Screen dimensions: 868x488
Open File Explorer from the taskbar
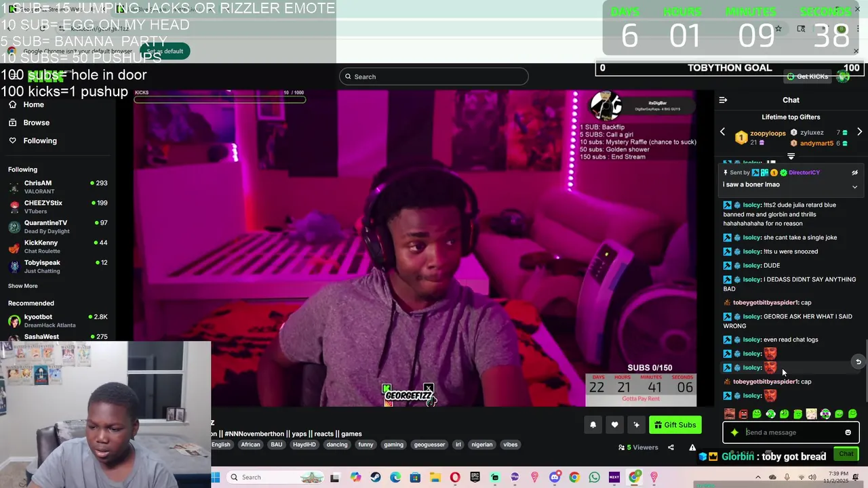[435, 477]
